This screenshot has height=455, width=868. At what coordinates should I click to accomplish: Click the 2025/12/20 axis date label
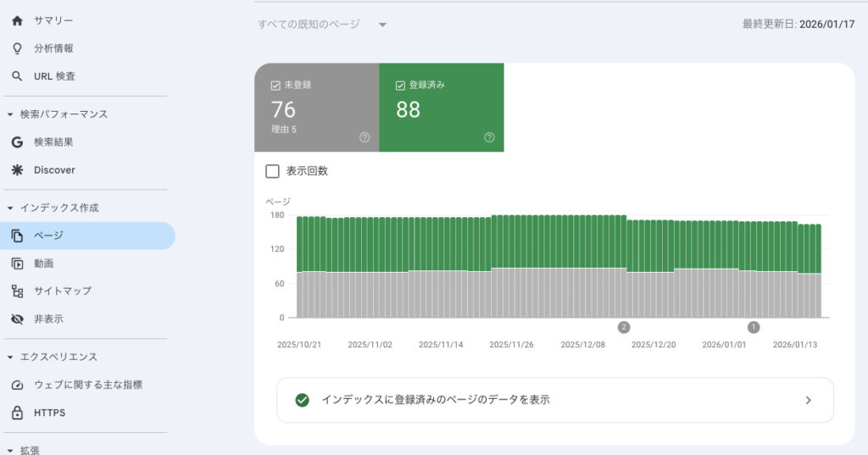pos(654,344)
